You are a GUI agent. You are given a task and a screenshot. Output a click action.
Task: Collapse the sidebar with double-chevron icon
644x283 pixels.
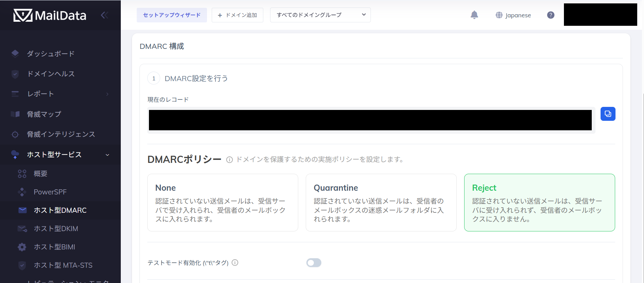(x=105, y=15)
